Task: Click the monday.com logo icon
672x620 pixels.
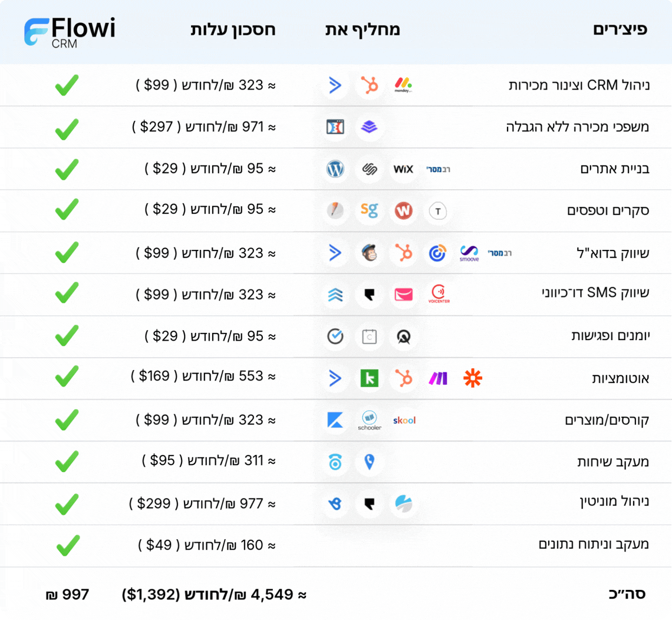Action: 403,85
